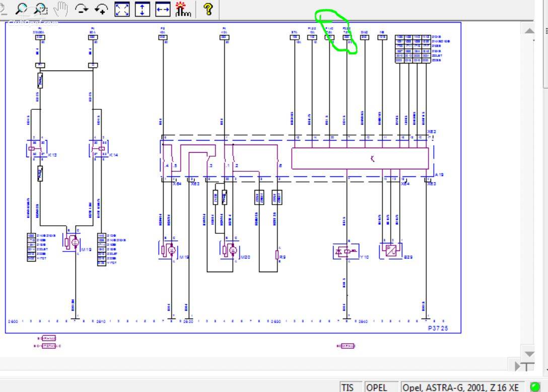
Task: Fit the diagram to window height
Action: pyautogui.click(x=142, y=9)
